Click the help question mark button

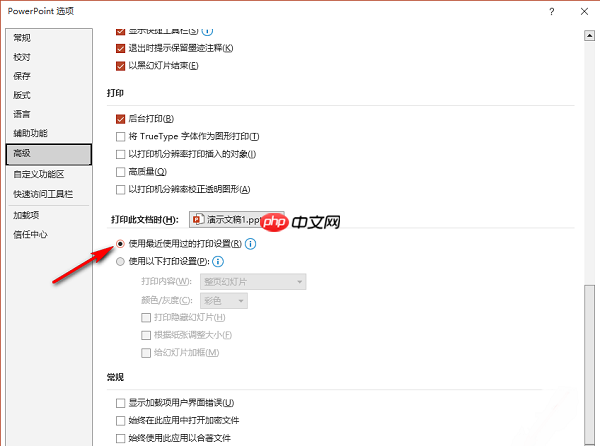[551, 11]
